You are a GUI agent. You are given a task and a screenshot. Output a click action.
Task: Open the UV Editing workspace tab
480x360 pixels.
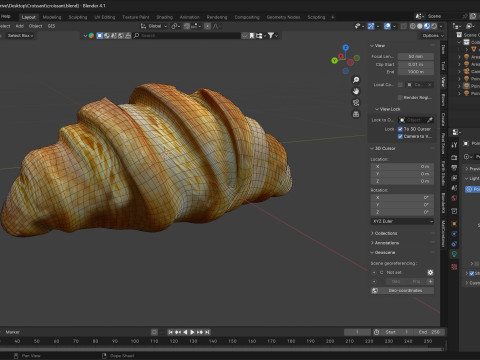(x=105, y=17)
